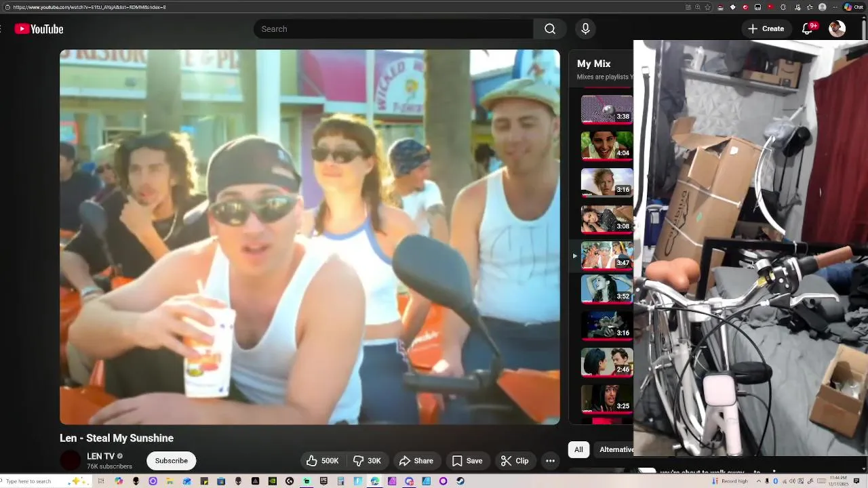
Task: Open the network tray icon
Action: point(785,481)
